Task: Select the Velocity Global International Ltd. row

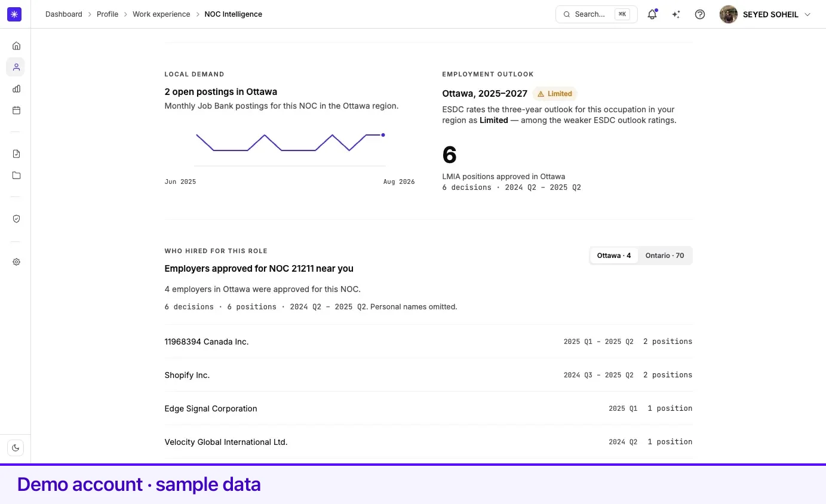Action: [428, 442]
